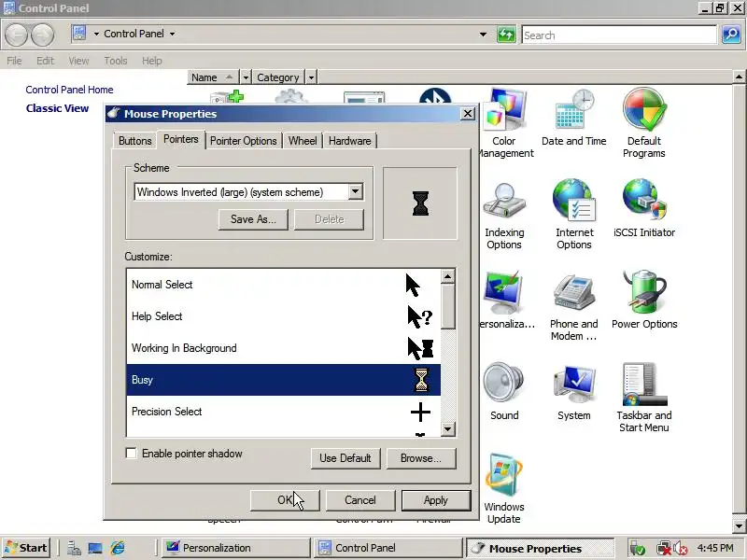Click the green refresh icon in address bar
Viewport: 747px width, 560px height.
506,35
